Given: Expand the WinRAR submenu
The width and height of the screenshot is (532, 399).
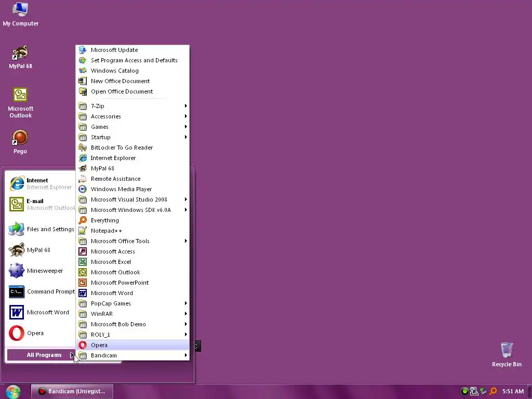Looking at the screenshot, I should point(132,314).
